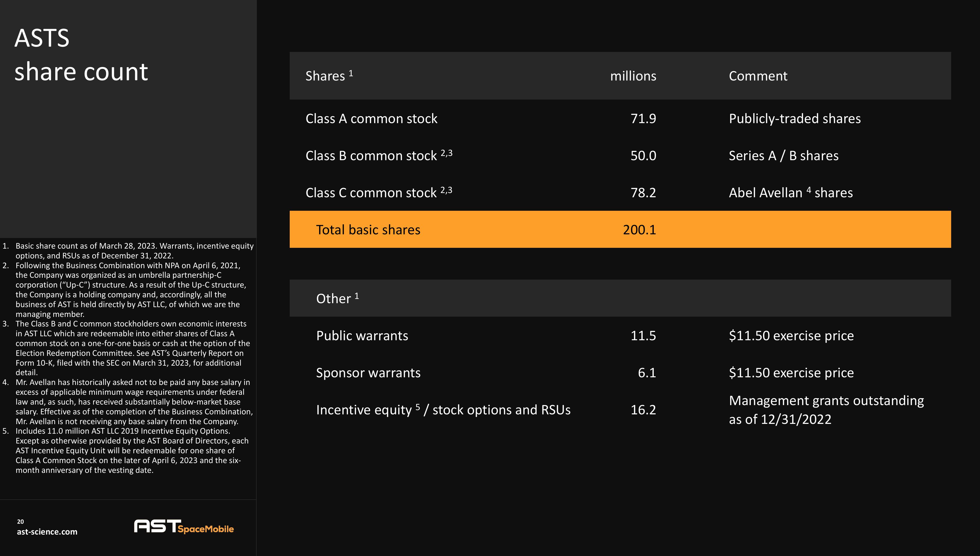Select the 'ASTS share count' slide title
Image resolution: width=980 pixels, height=556 pixels.
[x=81, y=54]
